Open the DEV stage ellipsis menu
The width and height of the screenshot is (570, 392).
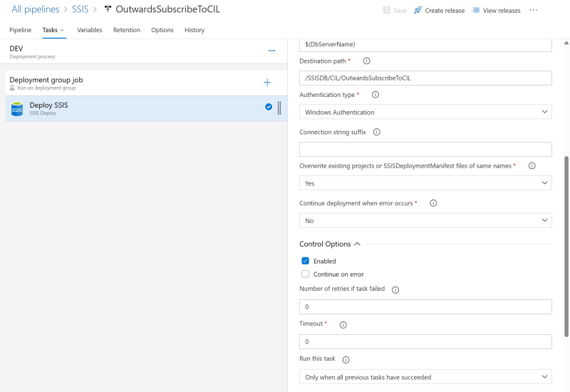(x=272, y=51)
